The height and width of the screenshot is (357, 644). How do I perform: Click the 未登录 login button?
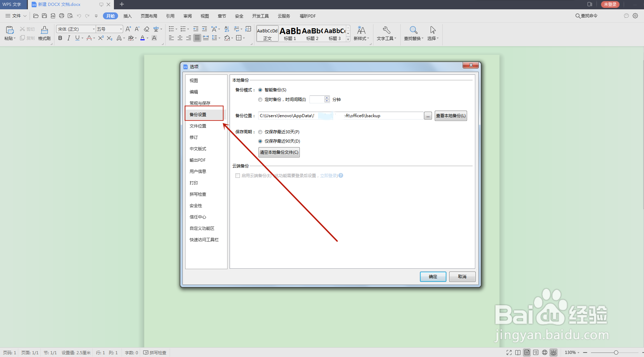[610, 4]
